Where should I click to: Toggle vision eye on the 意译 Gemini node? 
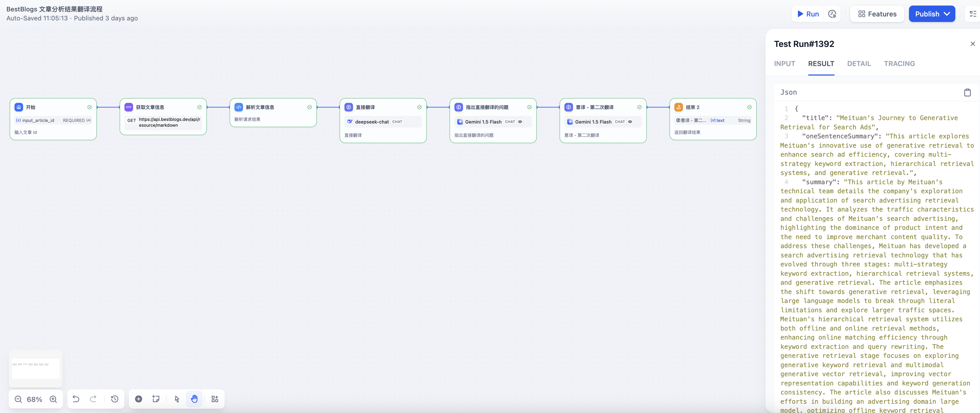[630, 122]
